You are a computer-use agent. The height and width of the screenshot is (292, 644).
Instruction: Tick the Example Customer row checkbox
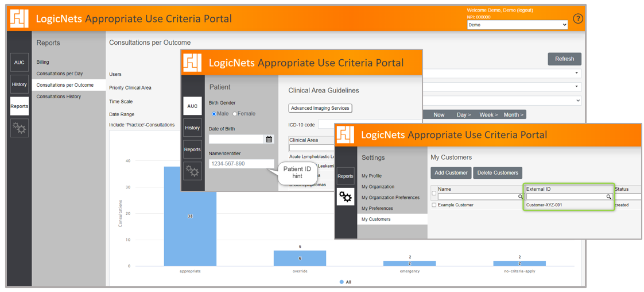click(x=434, y=205)
